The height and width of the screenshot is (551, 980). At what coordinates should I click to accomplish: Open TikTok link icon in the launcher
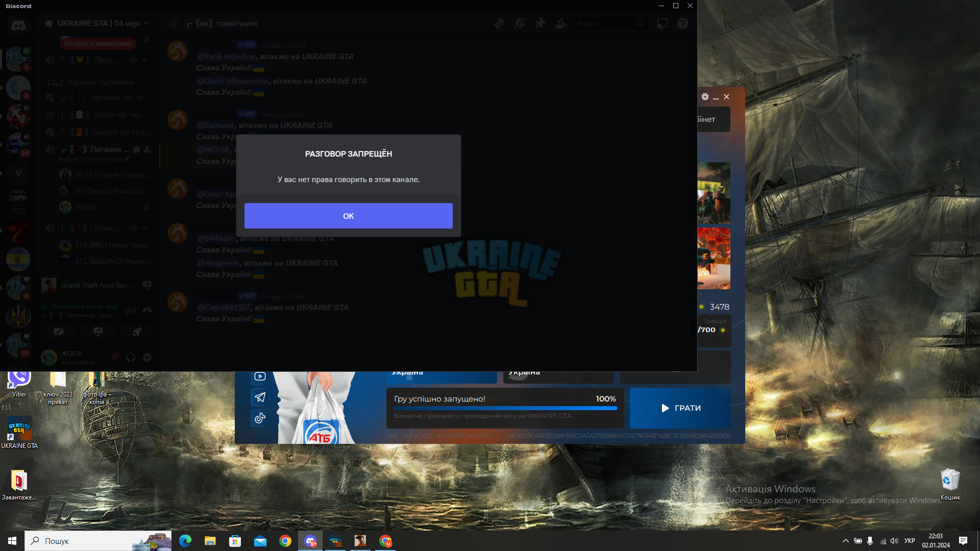click(260, 418)
